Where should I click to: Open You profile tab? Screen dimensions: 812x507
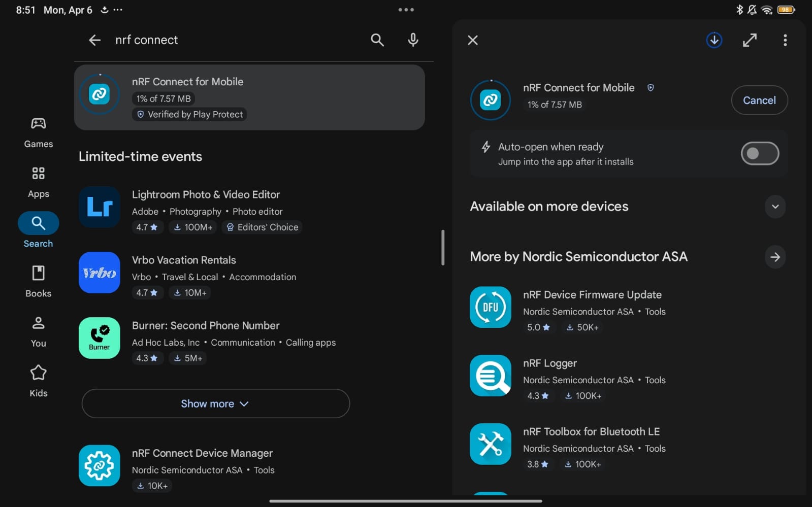(39, 332)
